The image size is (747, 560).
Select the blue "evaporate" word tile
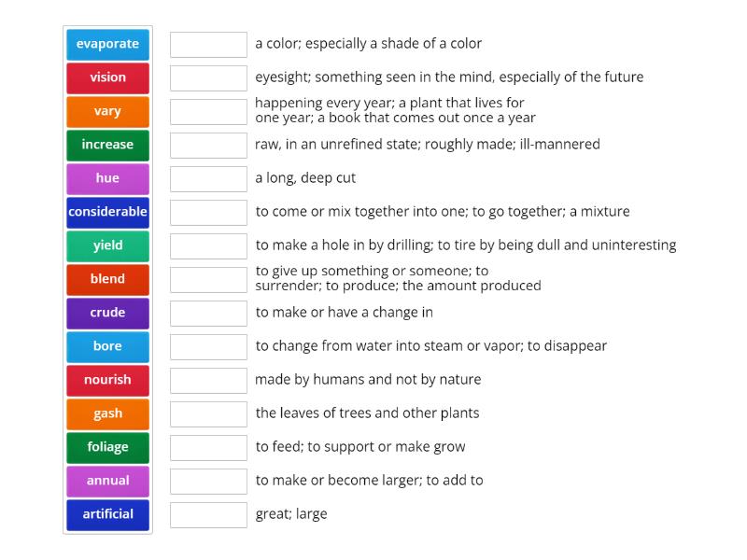click(x=107, y=44)
